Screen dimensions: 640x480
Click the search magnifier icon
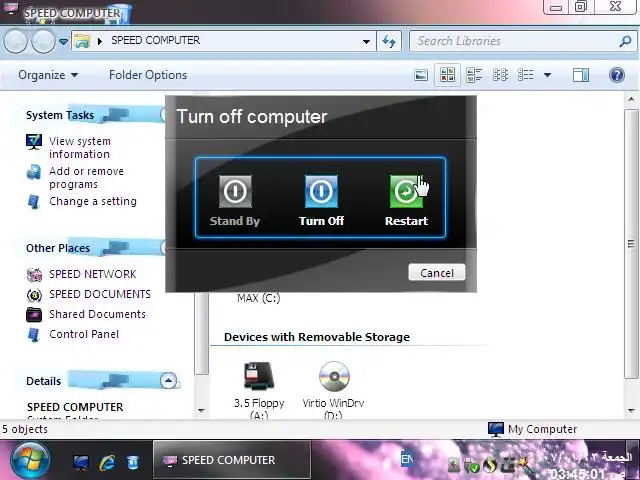click(x=625, y=41)
